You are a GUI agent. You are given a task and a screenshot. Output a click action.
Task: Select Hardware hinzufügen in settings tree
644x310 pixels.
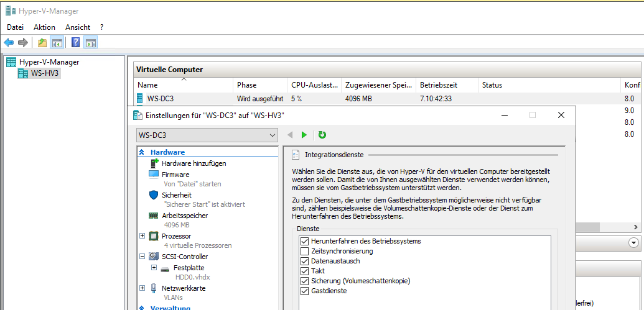(x=194, y=163)
